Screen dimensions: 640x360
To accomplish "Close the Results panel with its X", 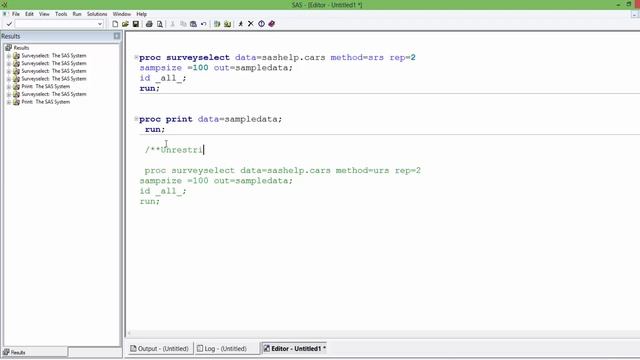I will (117, 36).
